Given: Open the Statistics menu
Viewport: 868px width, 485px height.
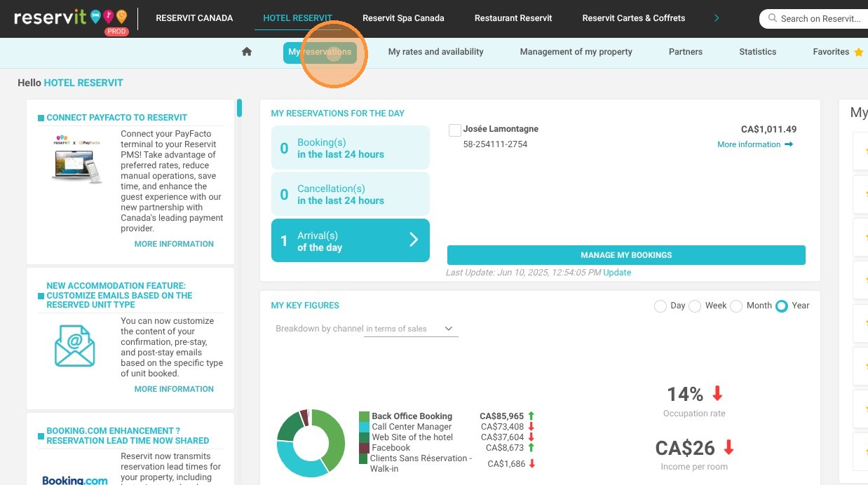Looking at the screenshot, I should 758,52.
